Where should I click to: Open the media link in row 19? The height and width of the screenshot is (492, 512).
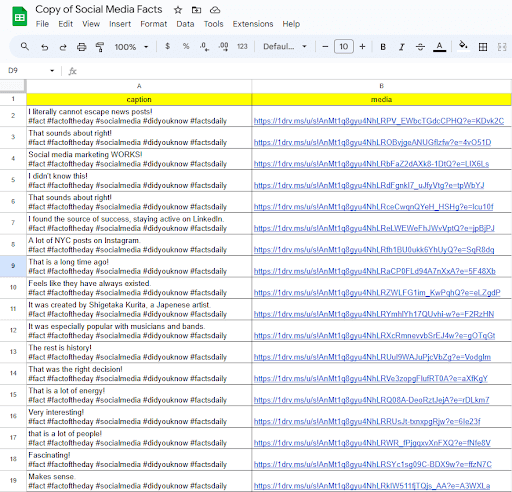[372, 486]
